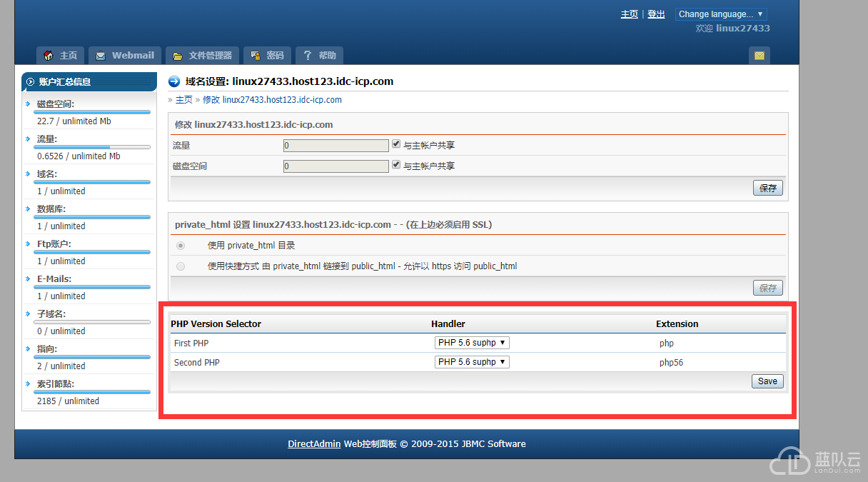Click the bandwidth 流量 input field

coord(335,145)
